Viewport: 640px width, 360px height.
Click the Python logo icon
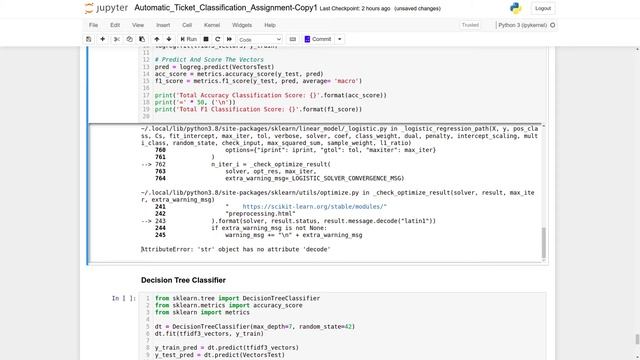516,8
